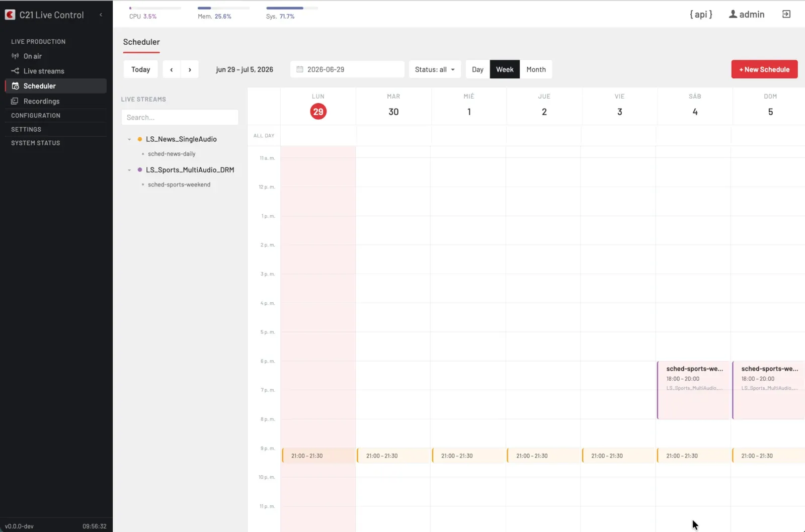Open the calendar date picker icon
Image resolution: width=805 pixels, height=532 pixels.
tap(300, 69)
